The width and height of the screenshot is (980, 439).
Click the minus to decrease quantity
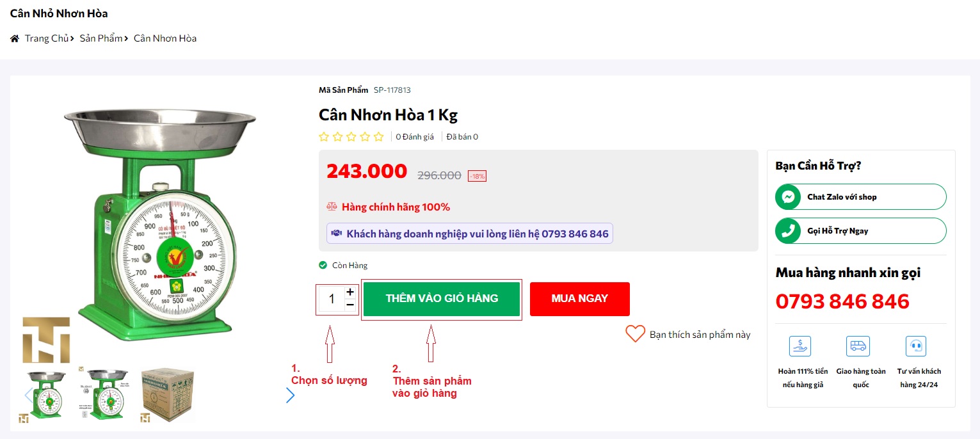pyautogui.click(x=350, y=306)
